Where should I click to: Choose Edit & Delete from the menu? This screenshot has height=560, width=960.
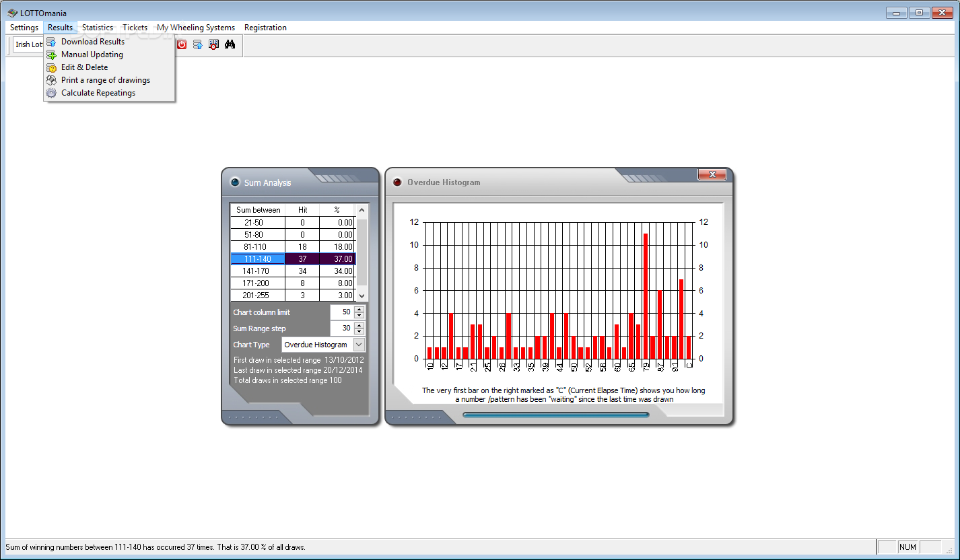[x=109, y=67]
